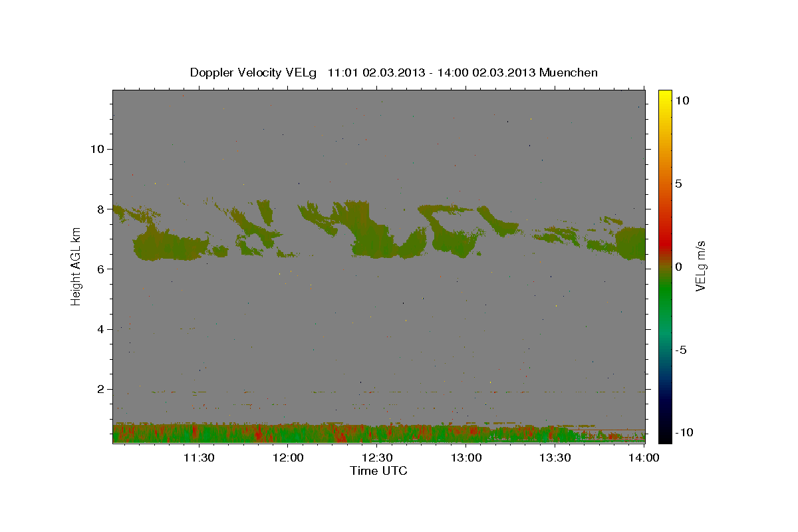Click the height tick label 6
The image size is (798, 532).
100,269
